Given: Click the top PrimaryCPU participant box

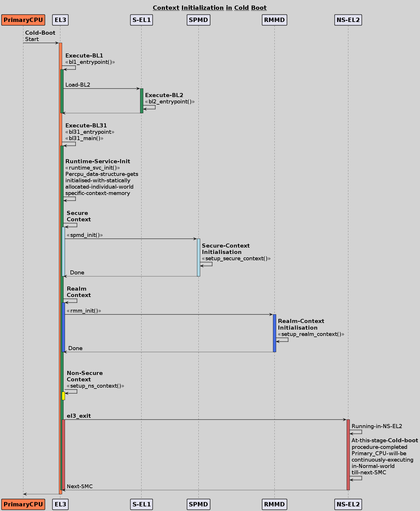Looking at the screenshot, I should pos(23,20).
